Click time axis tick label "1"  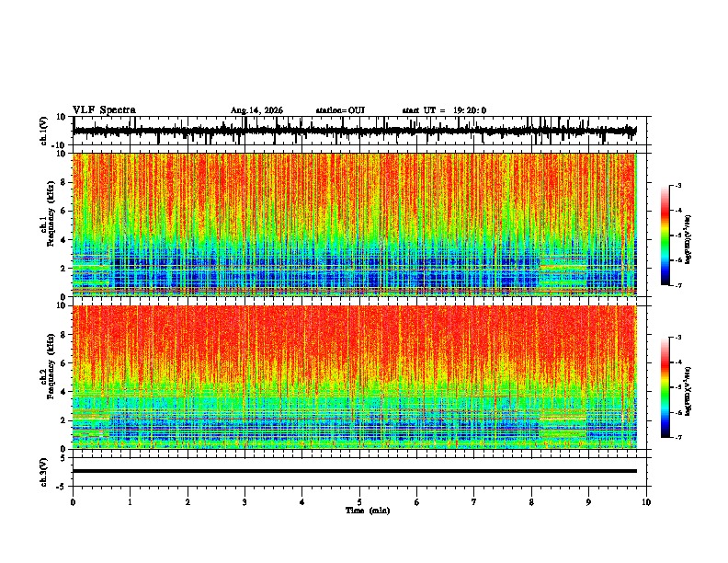130,502
